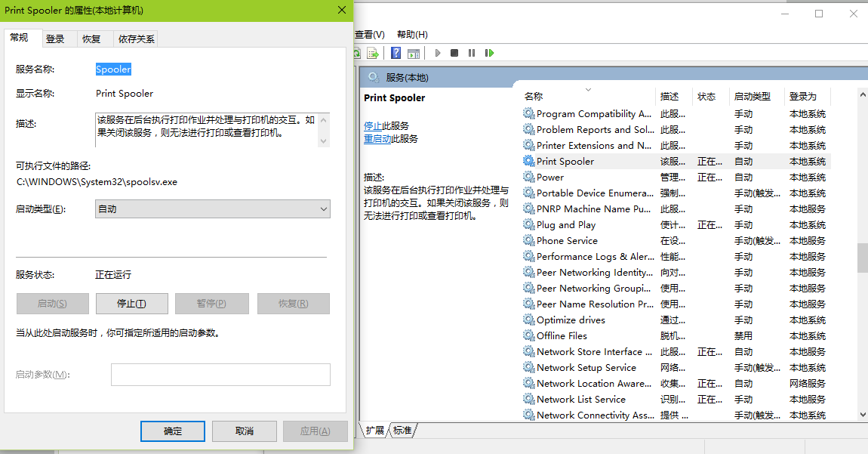Click the gear icon of Offline Files row
The height and width of the screenshot is (454, 868).
pos(528,336)
